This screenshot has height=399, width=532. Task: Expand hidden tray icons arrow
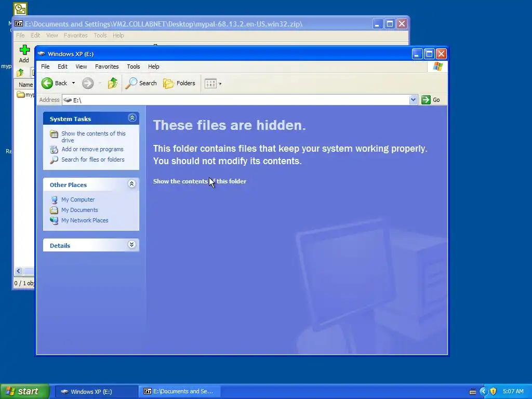484,392
